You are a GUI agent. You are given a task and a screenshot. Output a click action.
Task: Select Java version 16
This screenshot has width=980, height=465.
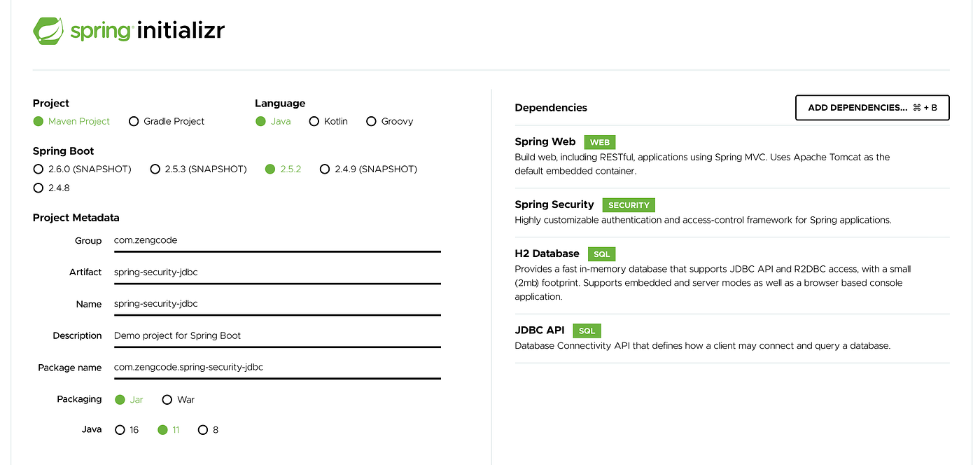coord(127,430)
